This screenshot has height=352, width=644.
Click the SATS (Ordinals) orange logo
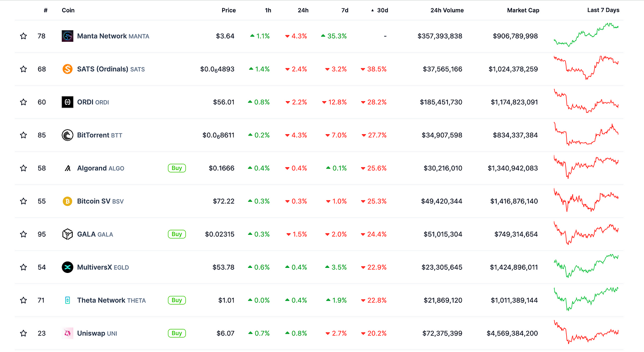68,69
